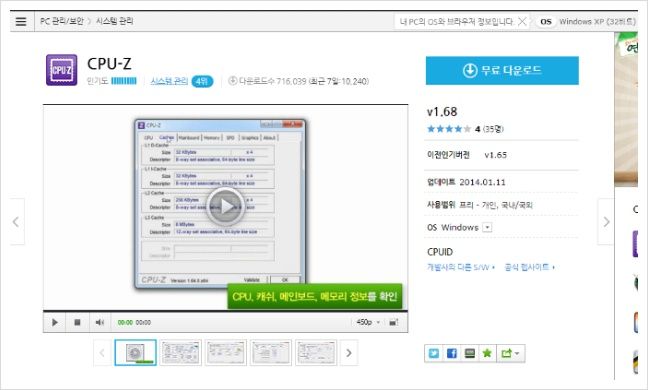The height and width of the screenshot is (390, 648).
Task: Click the PC 관리/보안 breadcrumb
Action: (62, 21)
